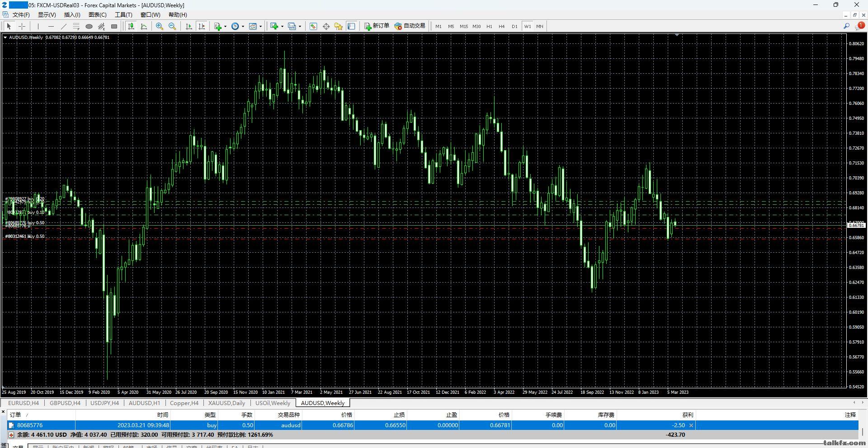Open the 图表(C) menu

pos(98,14)
